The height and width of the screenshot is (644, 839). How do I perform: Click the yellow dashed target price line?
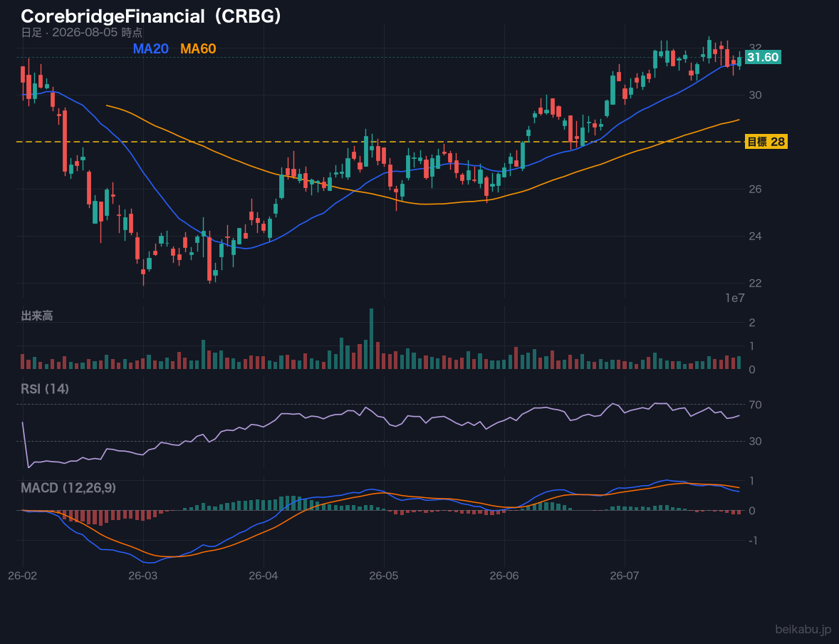pos(380,142)
